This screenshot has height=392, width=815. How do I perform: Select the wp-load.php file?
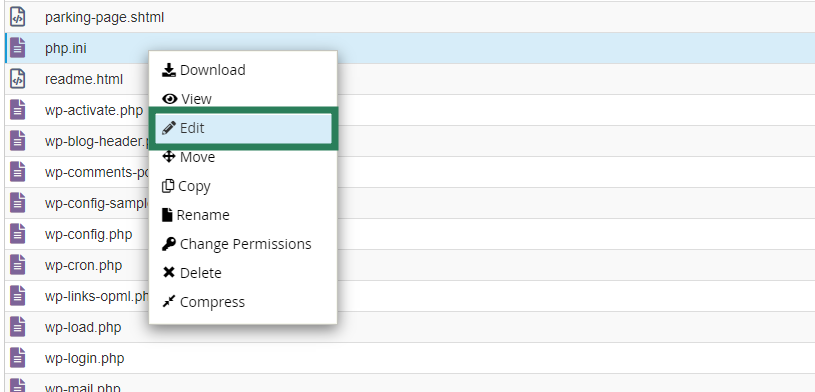[83, 328]
